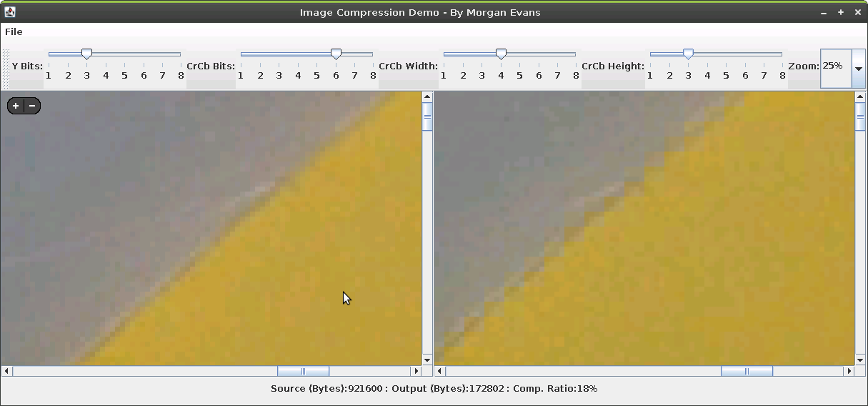The width and height of the screenshot is (868, 406).
Task: Click the right image's vertical scrollbar thumb
Action: coord(861,117)
